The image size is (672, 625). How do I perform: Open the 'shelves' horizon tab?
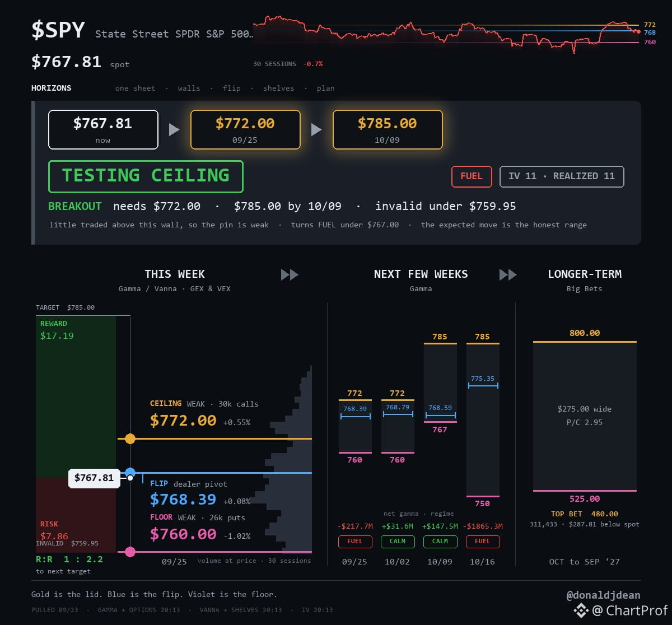tap(278, 88)
